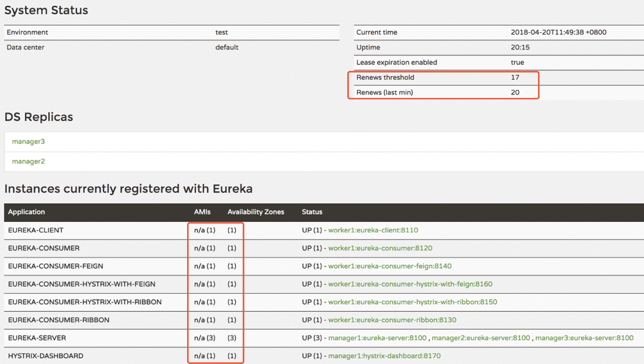The height and width of the screenshot is (364, 644).
Task: Click the renews threshold value 17
Action: [515, 77]
